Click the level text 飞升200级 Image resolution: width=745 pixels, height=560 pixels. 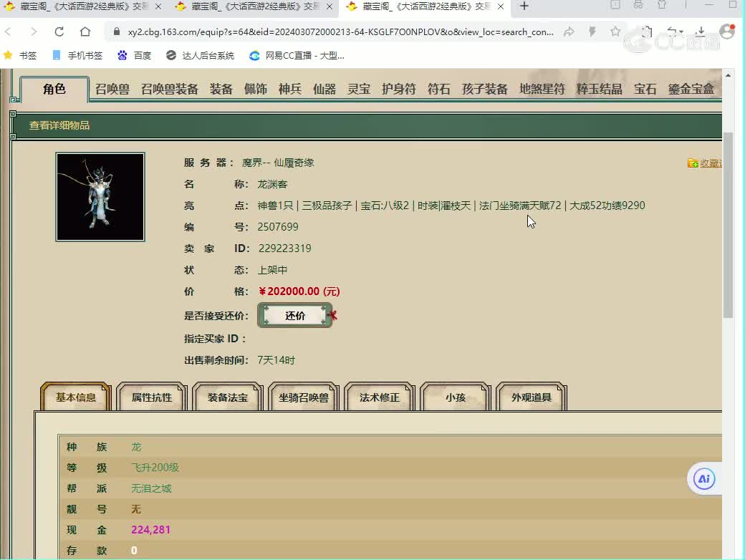click(155, 468)
